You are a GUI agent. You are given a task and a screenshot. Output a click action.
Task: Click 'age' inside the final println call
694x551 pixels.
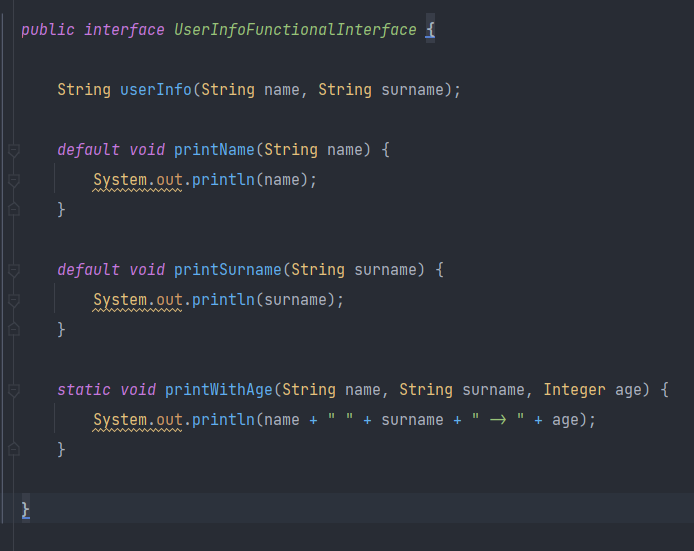[x=565, y=420]
